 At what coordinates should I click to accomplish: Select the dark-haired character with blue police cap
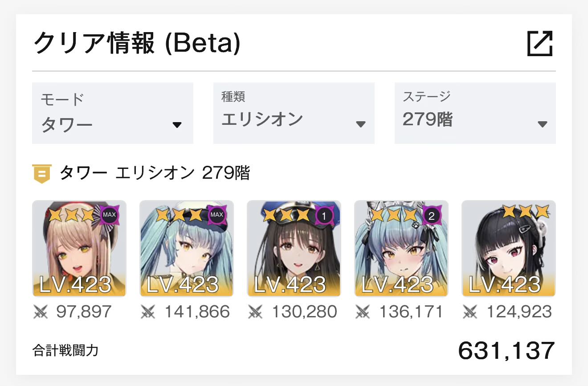click(x=294, y=249)
